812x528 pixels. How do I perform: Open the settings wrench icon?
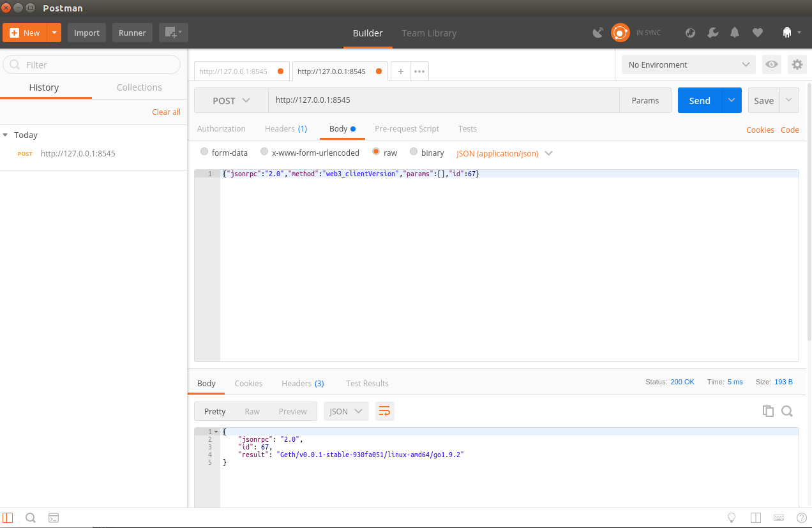(x=713, y=33)
